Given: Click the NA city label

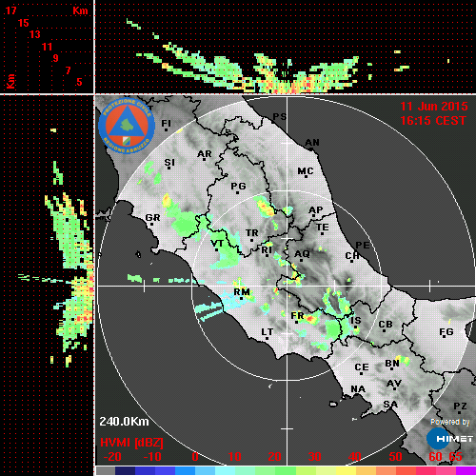Looking at the screenshot, I should [x=358, y=389].
